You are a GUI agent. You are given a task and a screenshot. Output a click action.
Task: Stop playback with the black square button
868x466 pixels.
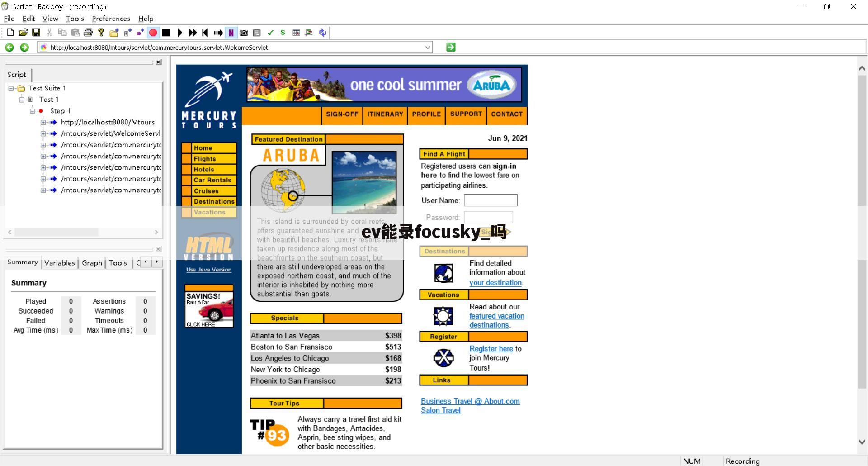(166, 33)
